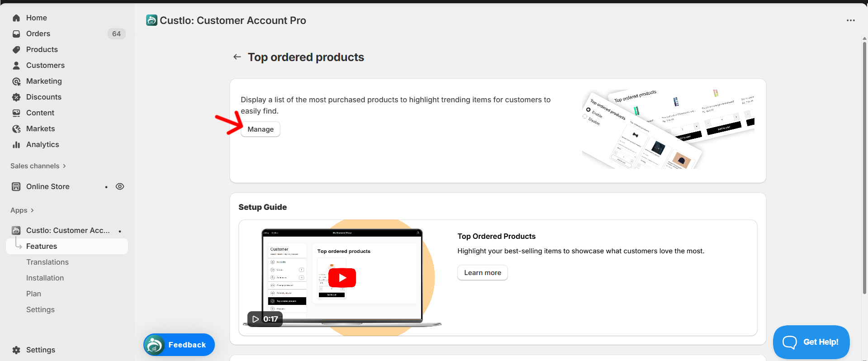Click the Online Store storefront icon
The height and width of the screenshot is (361, 868).
click(16, 186)
